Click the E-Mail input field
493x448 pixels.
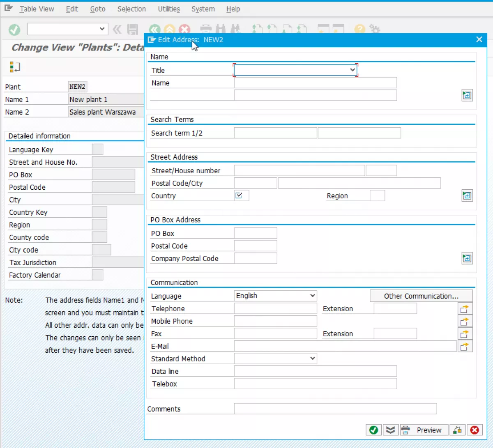346,346
